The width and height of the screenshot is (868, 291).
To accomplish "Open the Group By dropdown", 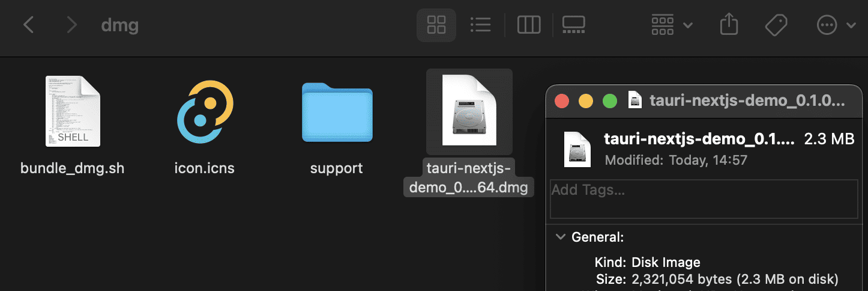I will [x=672, y=25].
